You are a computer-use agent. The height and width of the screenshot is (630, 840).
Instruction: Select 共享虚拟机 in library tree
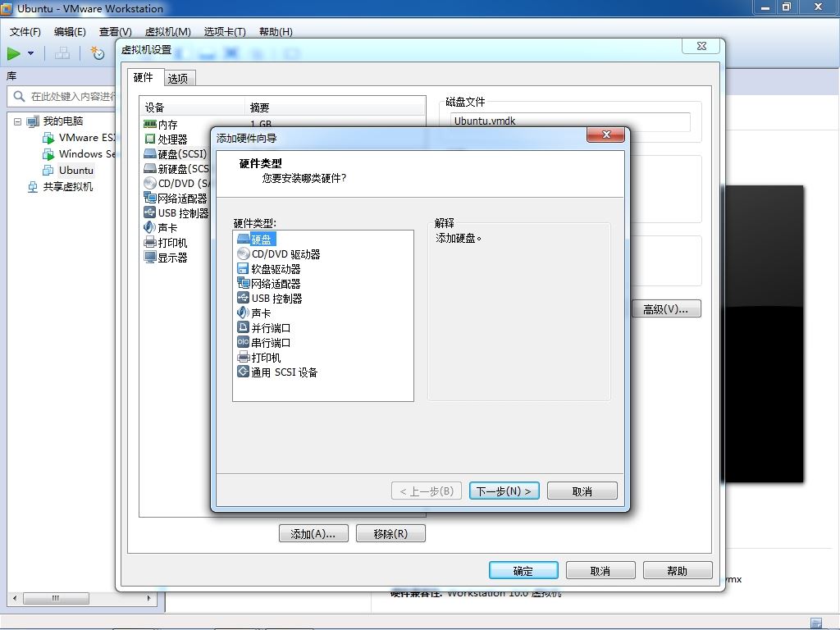(x=67, y=186)
